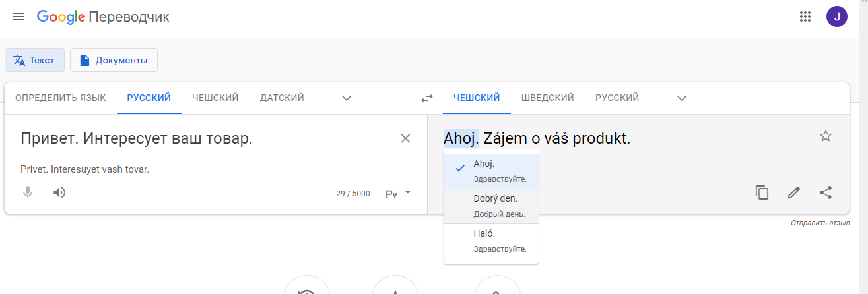Viewport: 868px width, 294px height.
Task: Open the main hamburger menu
Action: click(18, 17)
